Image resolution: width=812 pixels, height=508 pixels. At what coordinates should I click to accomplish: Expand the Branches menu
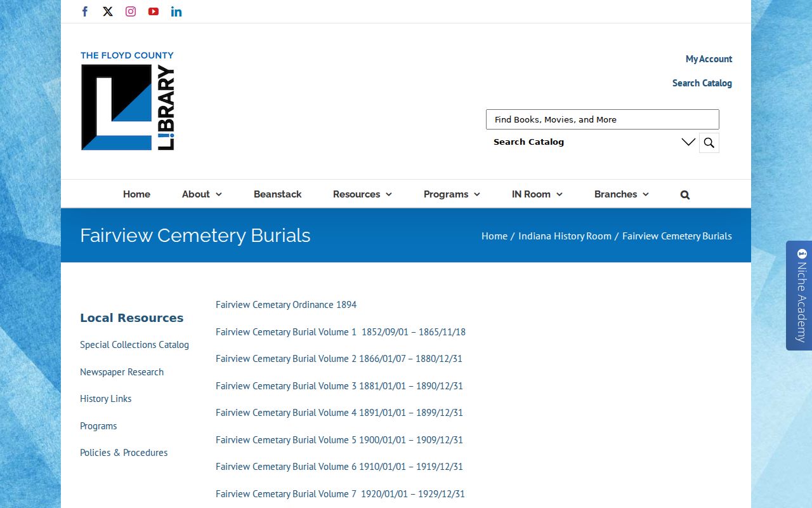[x=622, y=194]
